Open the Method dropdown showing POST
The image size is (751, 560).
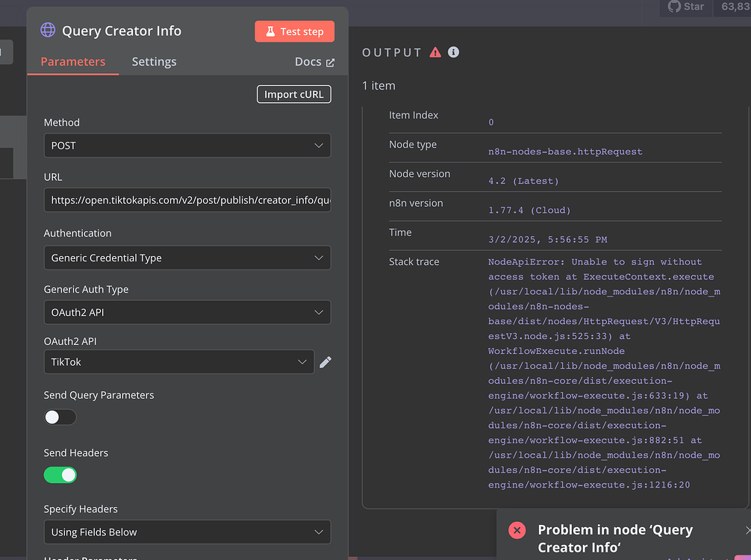click(187, 146)
